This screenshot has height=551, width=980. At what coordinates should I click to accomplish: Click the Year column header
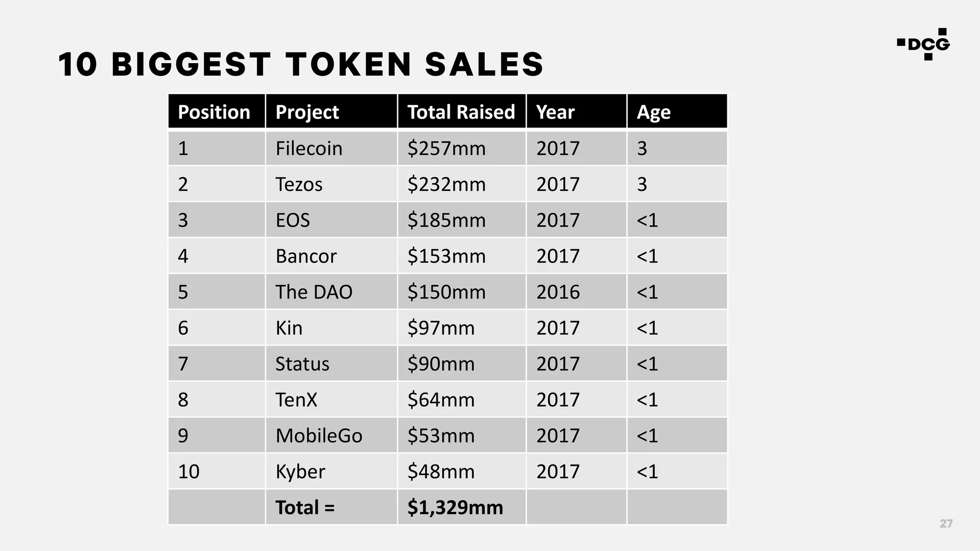pyautogui.click(x=577, y=111)
